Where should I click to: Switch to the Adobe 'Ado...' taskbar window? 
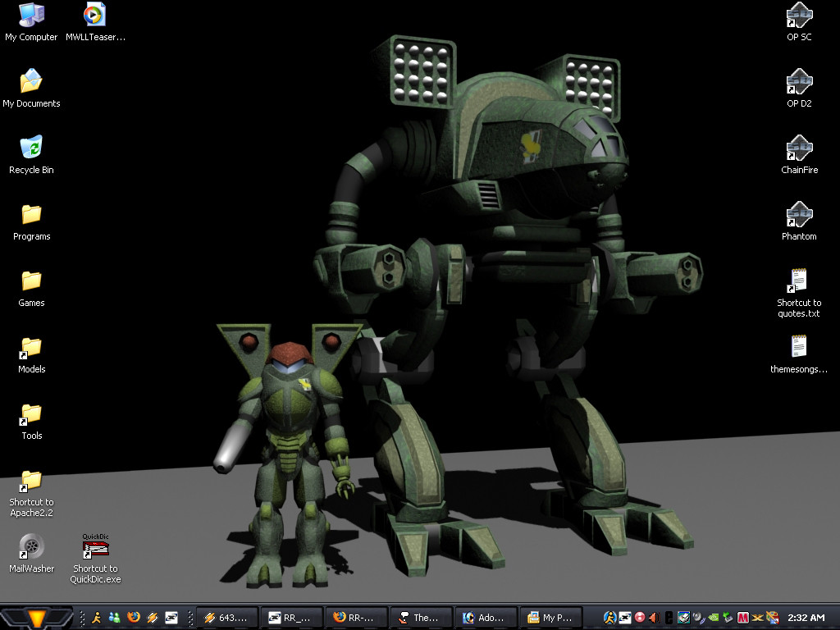point(485,618)
